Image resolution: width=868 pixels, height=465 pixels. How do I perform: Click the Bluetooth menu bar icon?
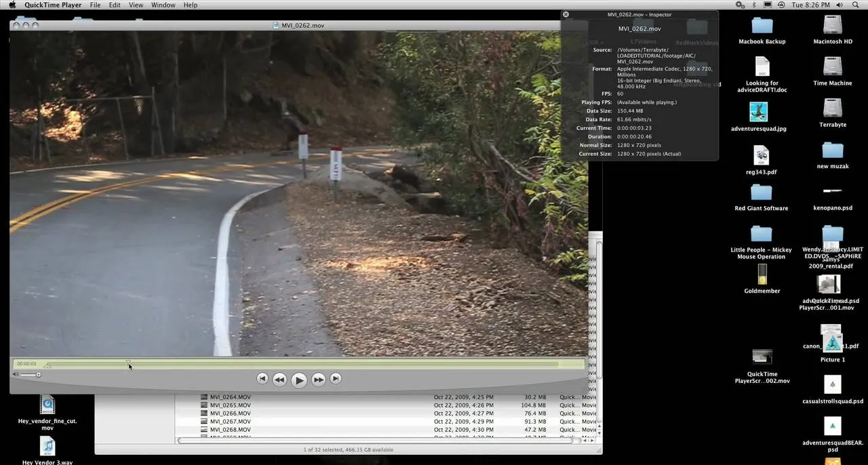click(x=754, y=5)
